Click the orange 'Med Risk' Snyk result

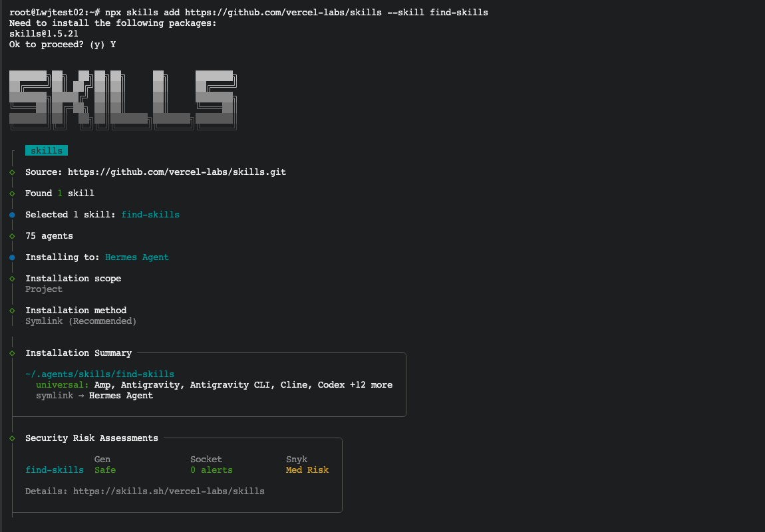307,470
